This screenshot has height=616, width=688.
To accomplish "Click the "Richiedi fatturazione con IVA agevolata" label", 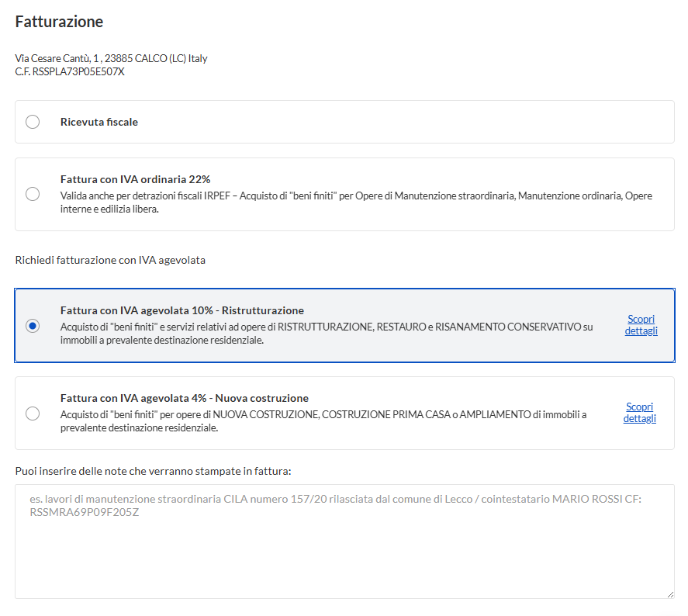I will (x=110, y=260).
